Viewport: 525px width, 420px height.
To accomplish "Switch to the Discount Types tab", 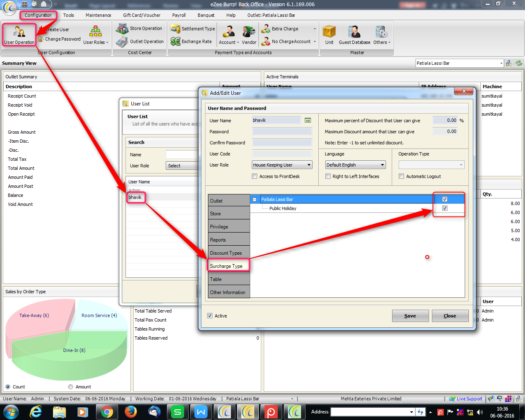I will 229,253.
